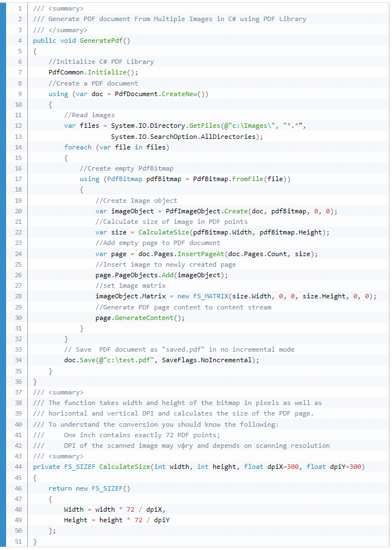
Task: Click the 'To understand the conversion' comment line
Action: pos(155,424)
